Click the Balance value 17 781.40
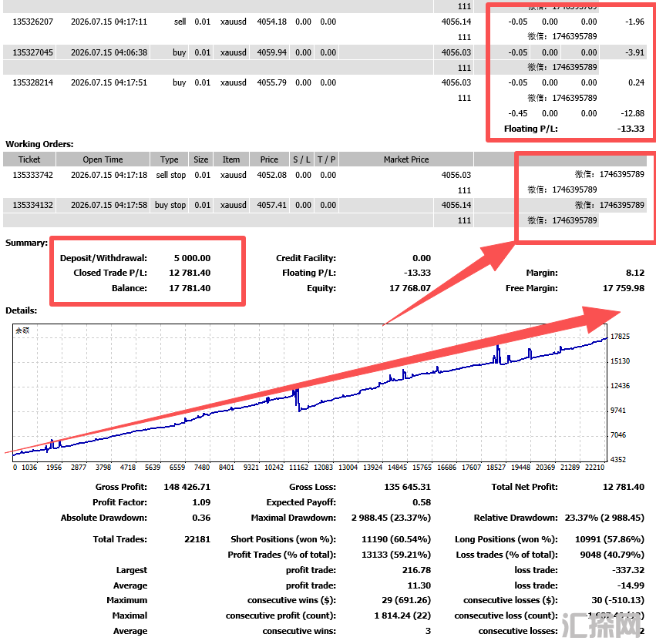Screen dimensions: 656x644 [190, 288]
